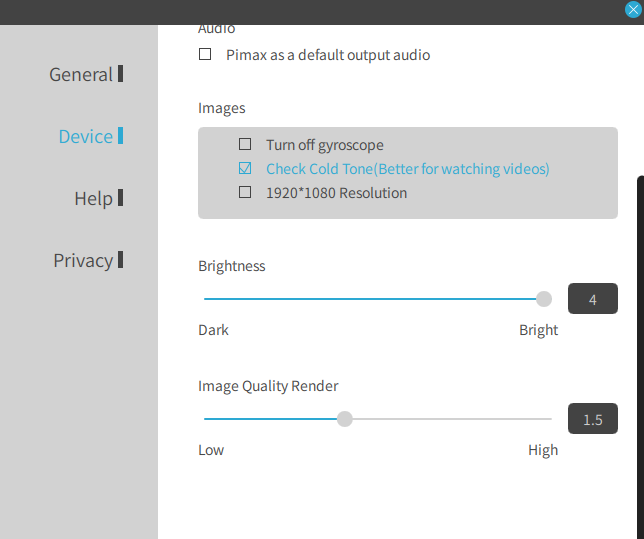Open the Help section

click(x=93, y=198)
